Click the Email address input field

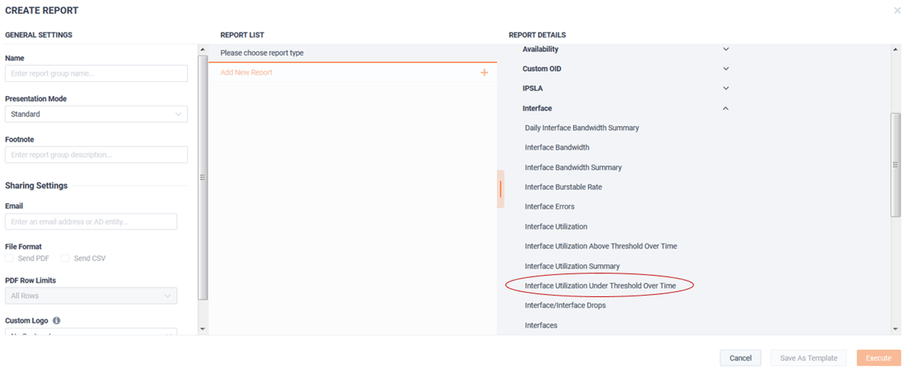(91, 222)
